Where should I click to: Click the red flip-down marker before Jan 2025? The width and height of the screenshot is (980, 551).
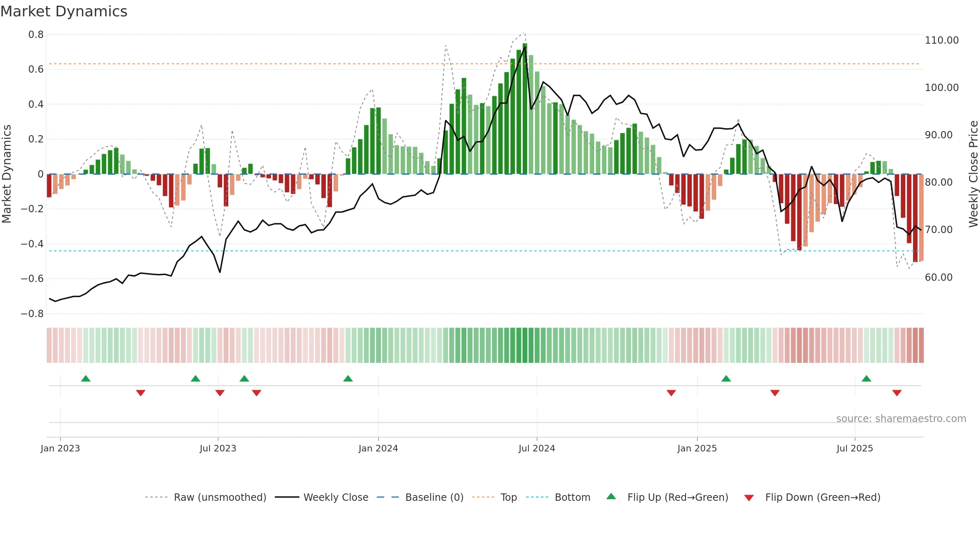coord(671,393)
